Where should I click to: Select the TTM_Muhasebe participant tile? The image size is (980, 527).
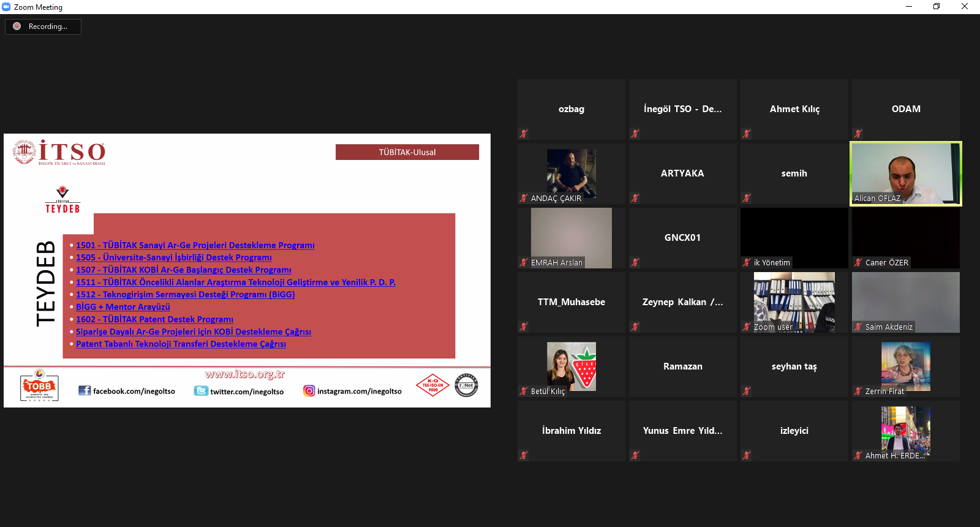(571, 302)
